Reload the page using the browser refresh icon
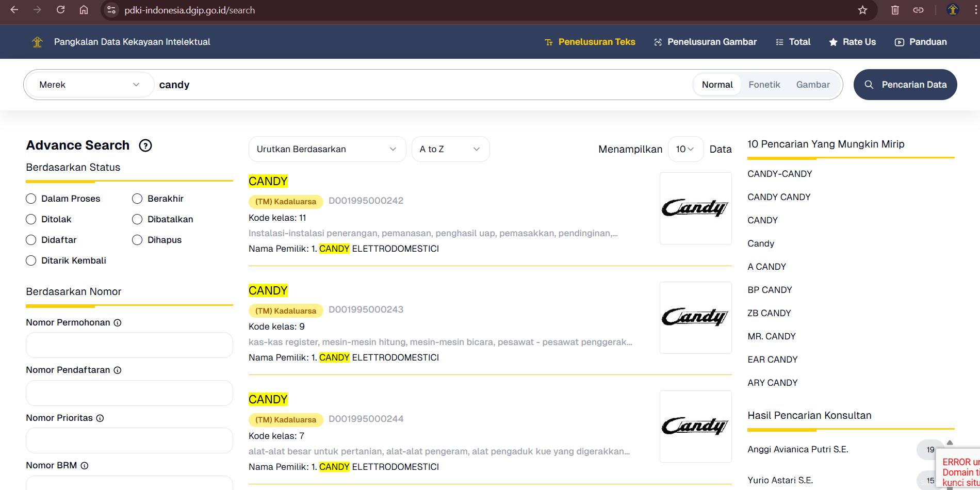Viewport: 980px width, 490px height. (x=61, y=10)
